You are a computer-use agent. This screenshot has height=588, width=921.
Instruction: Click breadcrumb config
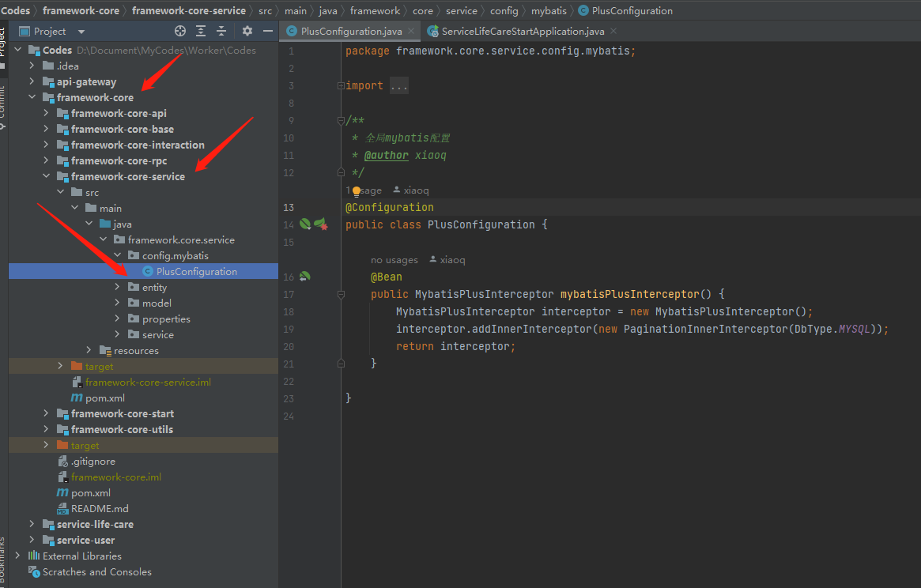(504, 10)
